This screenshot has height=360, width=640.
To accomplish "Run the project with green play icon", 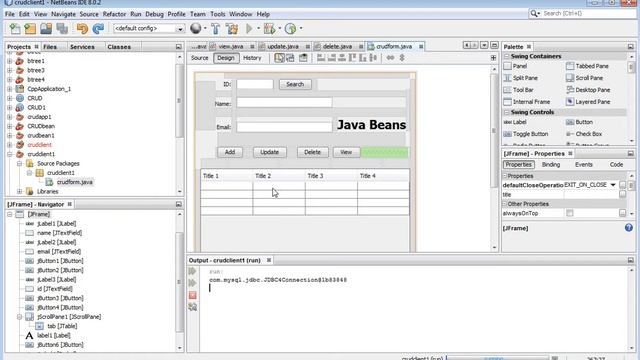I will [x=249, y=29].
